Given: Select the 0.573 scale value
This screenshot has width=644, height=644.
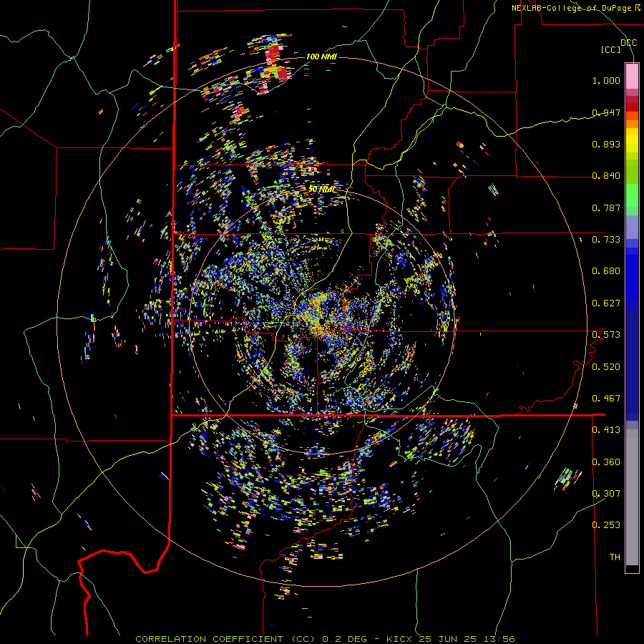Looking at the screenshot, I should (x=606, y=334).
